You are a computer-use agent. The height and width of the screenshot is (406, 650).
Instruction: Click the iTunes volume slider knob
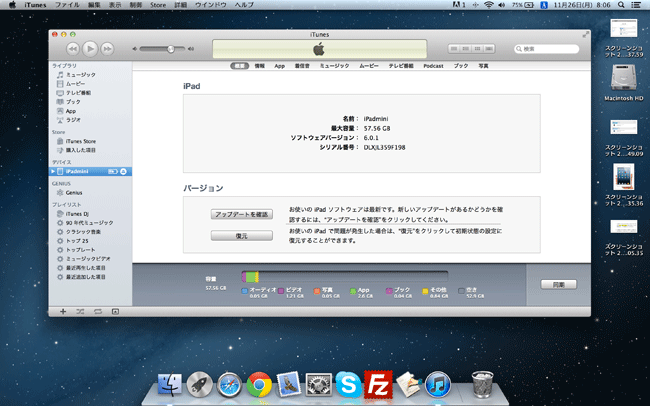click(171, 49)
